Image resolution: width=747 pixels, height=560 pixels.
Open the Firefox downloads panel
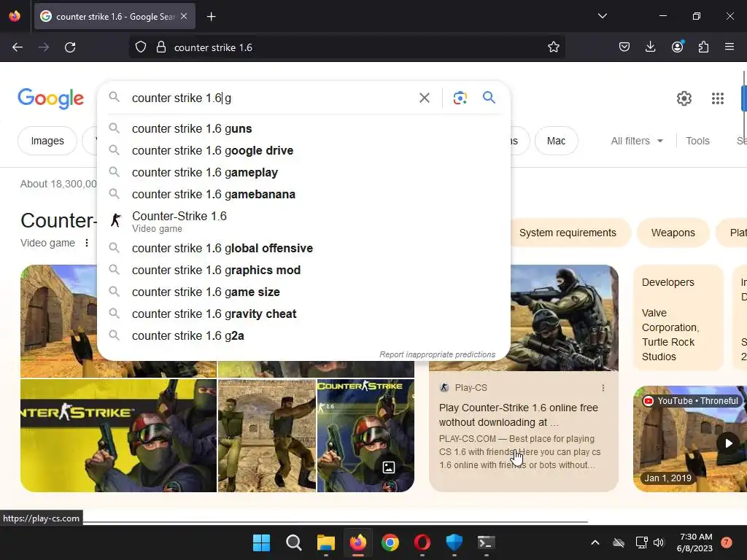(x=650, y=47)
